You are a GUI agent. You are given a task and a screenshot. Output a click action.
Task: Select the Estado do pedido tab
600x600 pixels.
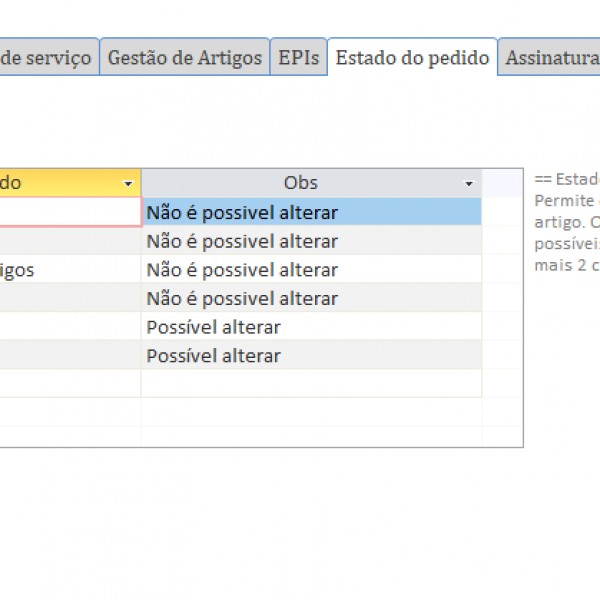coord(412,58)
